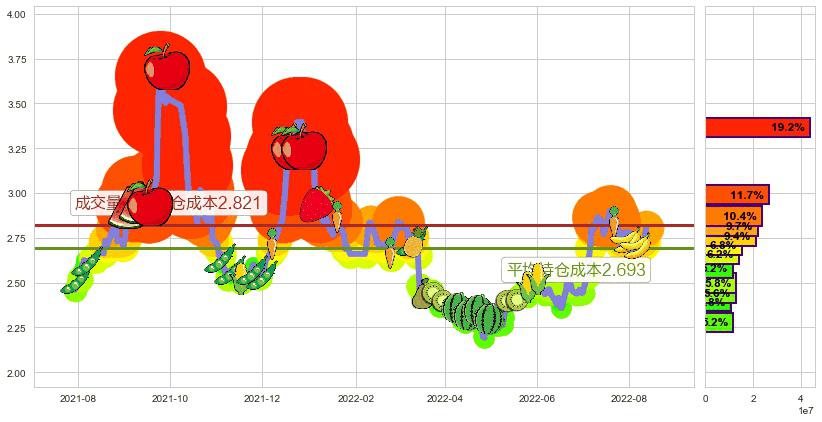This screenshot has width=822, height=422.
Task: Select the red 19.2% volume bar
Action: [x=757, y=128]
